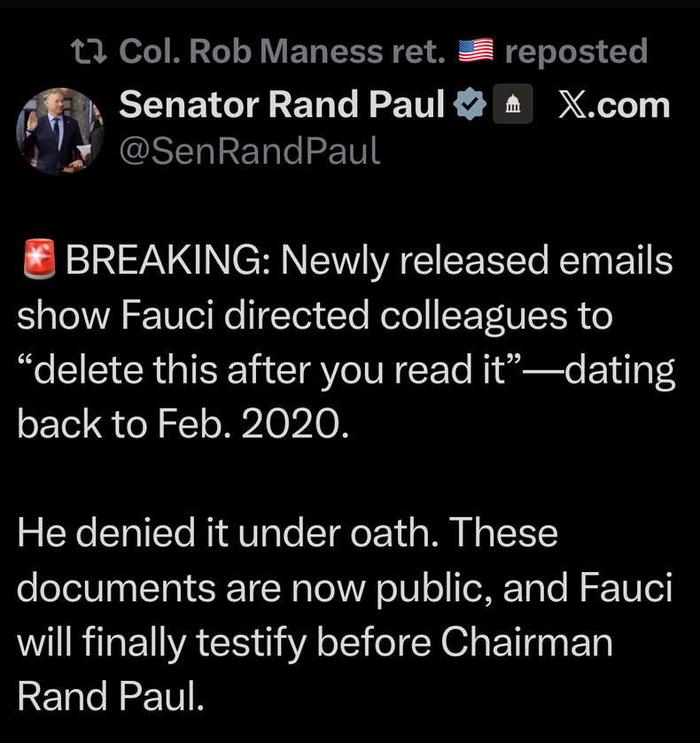The width and height of the screenshot is (700, 743).
Task: Click "documents are now public" text
Action: coord(254,589)
